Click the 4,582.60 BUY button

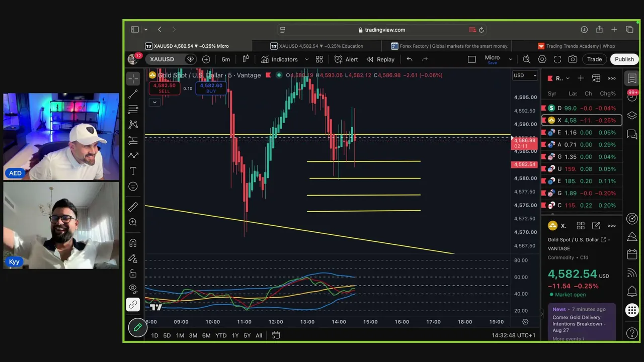[x=211, y=88]
